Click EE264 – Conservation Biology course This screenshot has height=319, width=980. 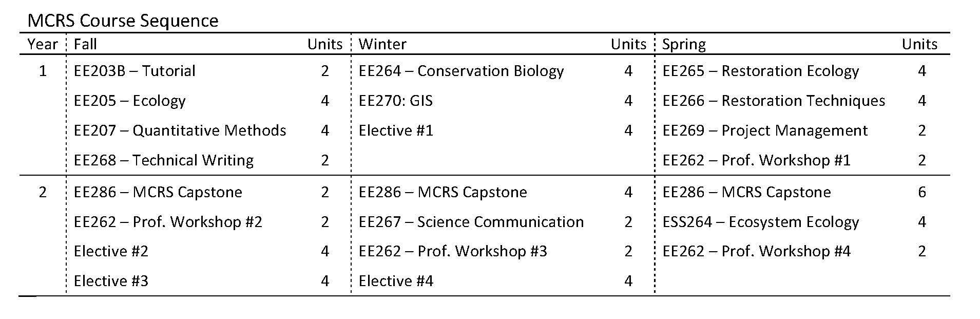click(461, 71)
